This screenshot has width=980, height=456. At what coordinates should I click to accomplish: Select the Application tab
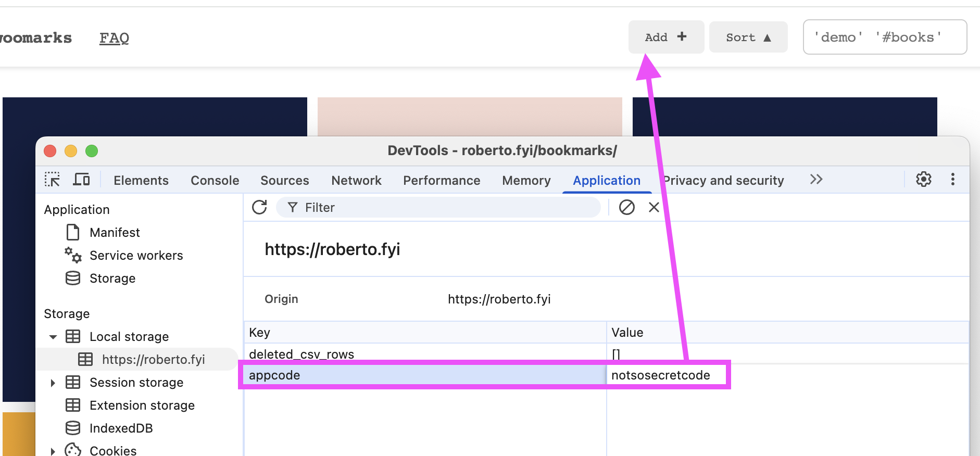607,181
